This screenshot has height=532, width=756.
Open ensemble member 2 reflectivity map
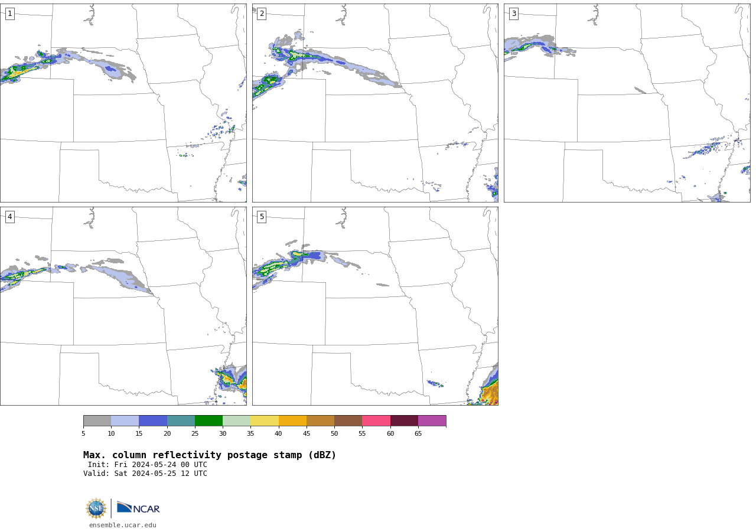(375, 103)
